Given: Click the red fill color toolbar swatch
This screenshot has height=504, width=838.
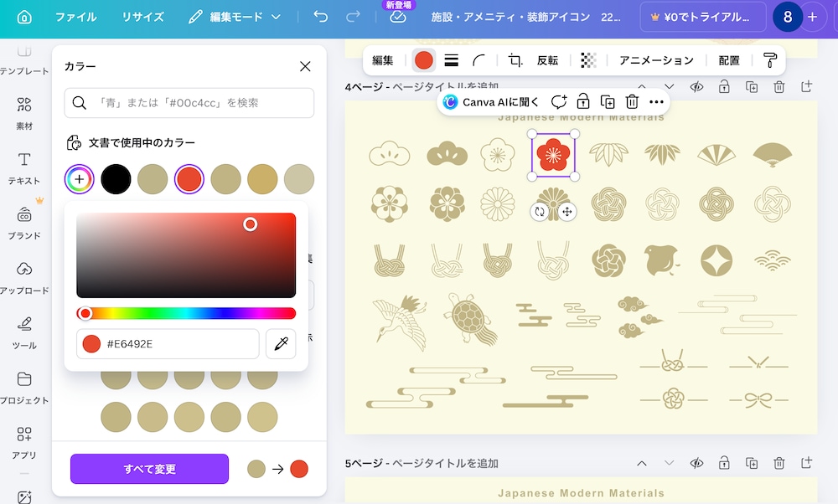Looking at the screenshot, I should click(424, 60).
